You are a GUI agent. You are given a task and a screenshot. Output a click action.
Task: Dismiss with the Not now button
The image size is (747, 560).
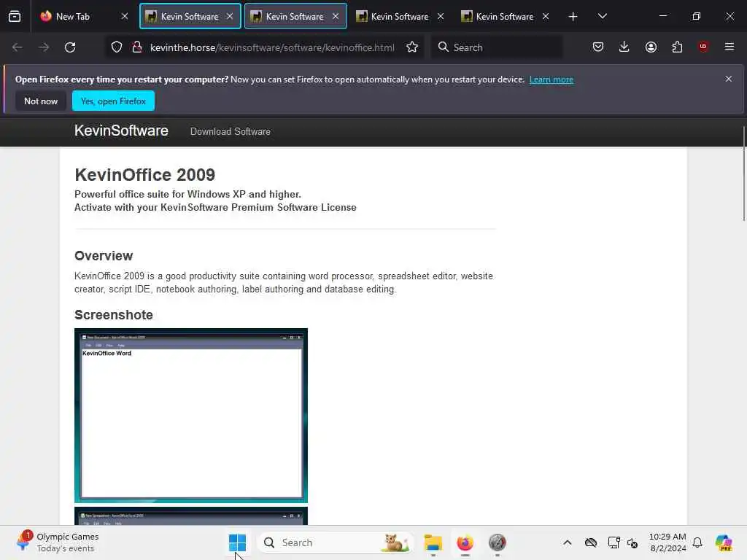point(41,101)
